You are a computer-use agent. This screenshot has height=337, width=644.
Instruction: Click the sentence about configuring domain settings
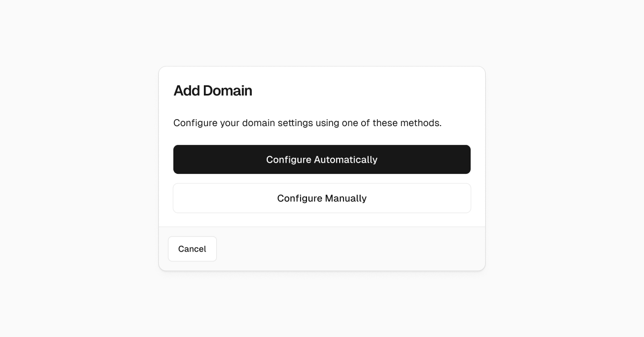pos(308,123)
